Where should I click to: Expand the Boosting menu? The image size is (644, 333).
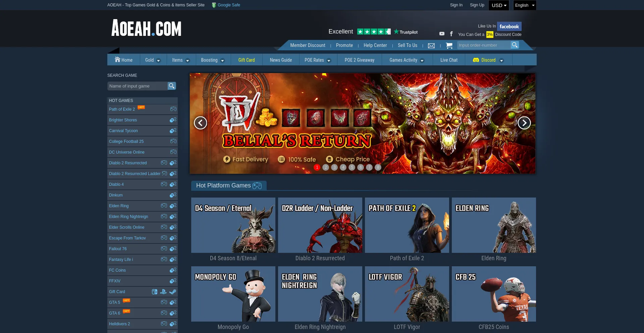coord(213,60)
